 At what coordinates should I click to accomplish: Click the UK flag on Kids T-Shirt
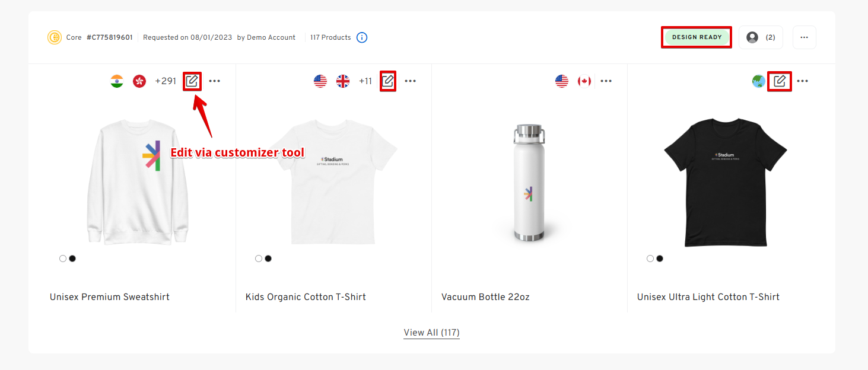point(343,81)
